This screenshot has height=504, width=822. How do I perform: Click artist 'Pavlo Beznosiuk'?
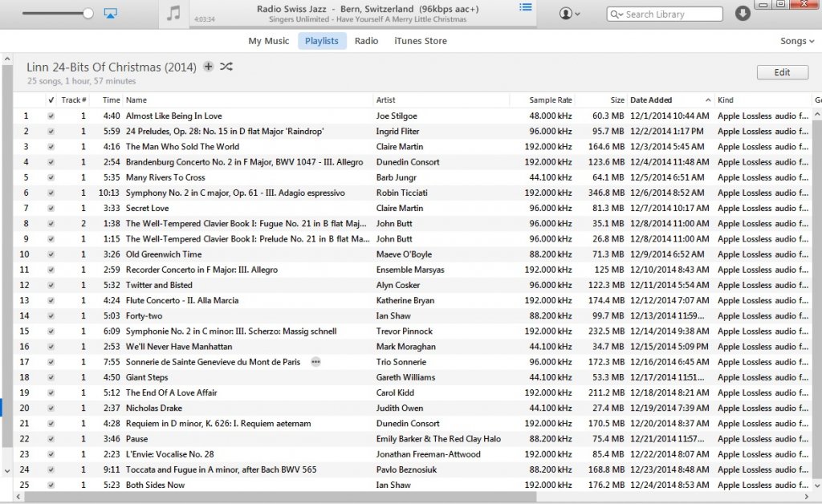406,469
